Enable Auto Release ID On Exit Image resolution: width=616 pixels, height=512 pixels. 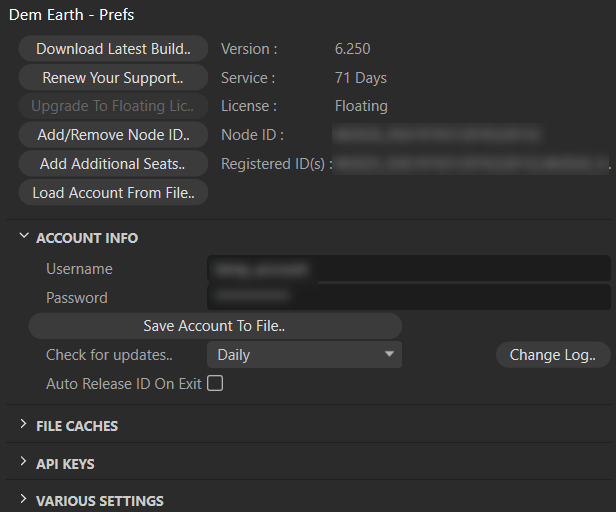tap(215, 383)
